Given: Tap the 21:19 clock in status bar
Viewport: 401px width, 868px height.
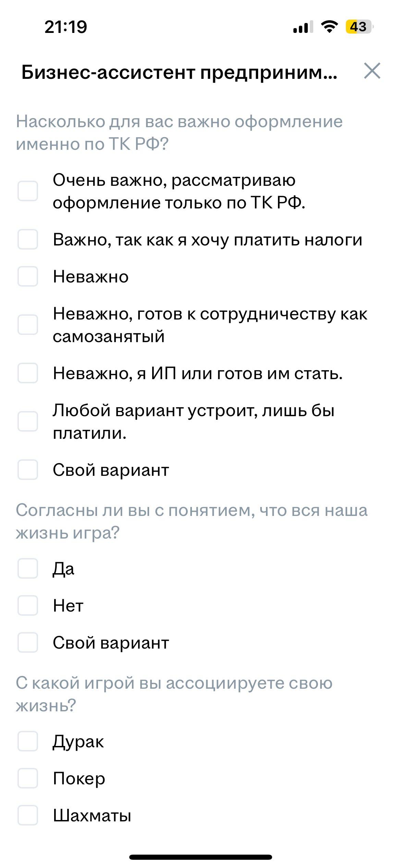Looking at the screenshot, I should tap(66, 27).
